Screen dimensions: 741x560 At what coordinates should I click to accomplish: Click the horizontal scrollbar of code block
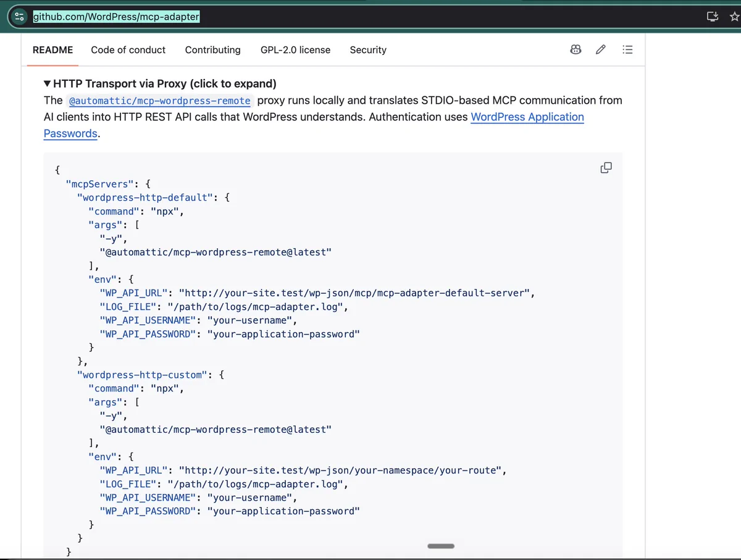(441, 546)
